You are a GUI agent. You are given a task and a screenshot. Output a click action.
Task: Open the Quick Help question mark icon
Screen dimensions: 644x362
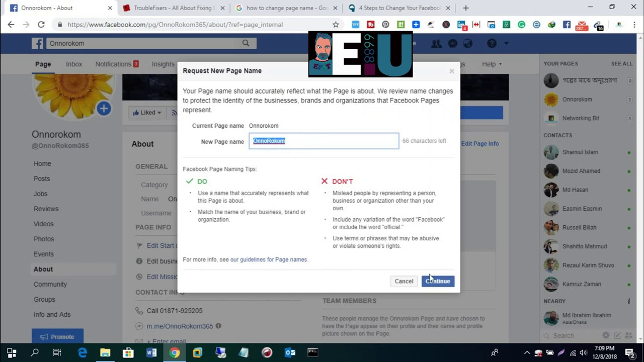(x=492, y=44)
